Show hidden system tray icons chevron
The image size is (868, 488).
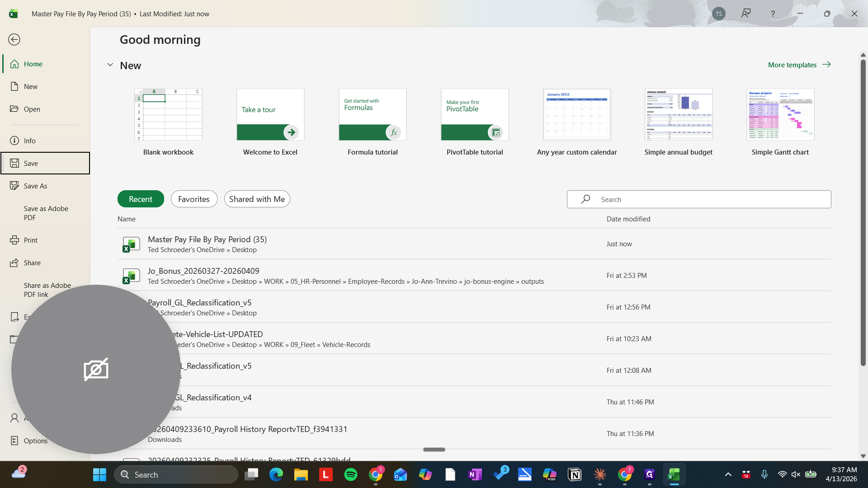point(728,474)
